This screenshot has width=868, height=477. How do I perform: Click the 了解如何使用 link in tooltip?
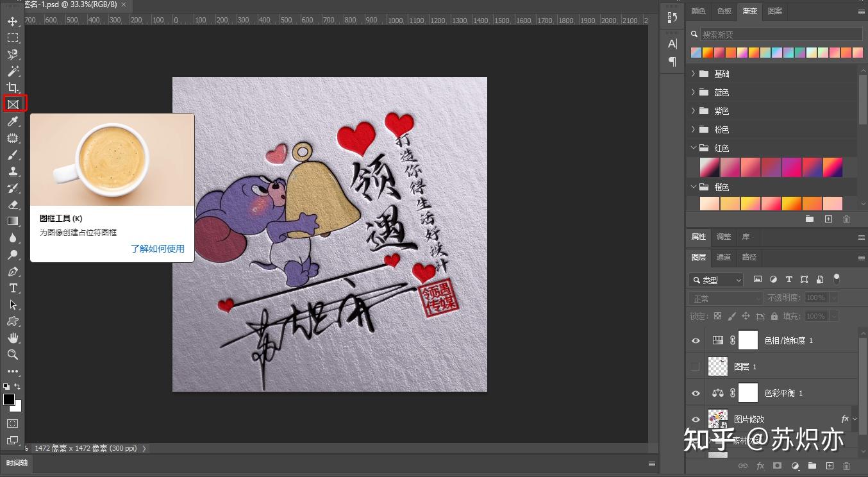pyautogui.click(x=158, y=249)
